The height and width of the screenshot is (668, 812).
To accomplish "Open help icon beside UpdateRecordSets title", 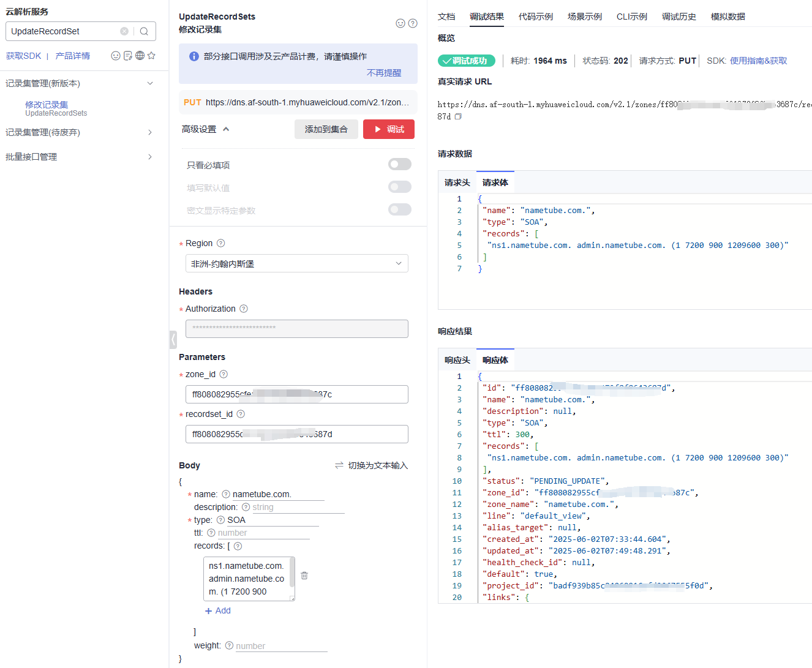I will (413, 23).
